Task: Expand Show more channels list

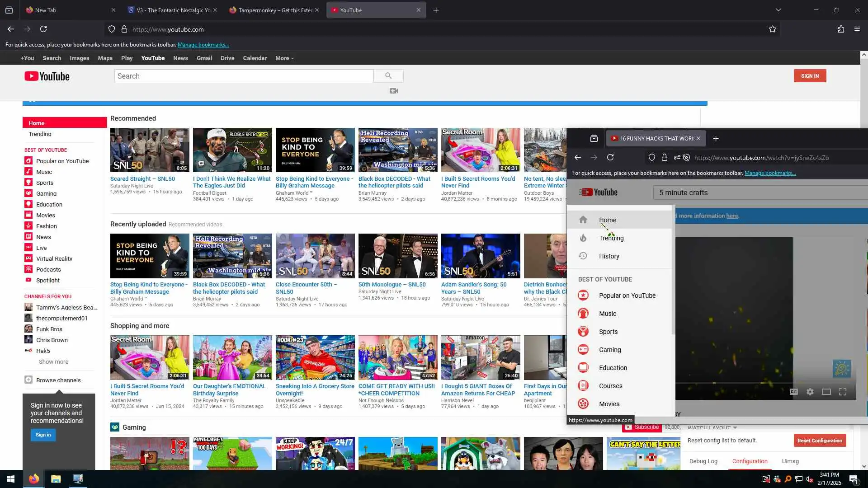Action: [x=53, y=362]
